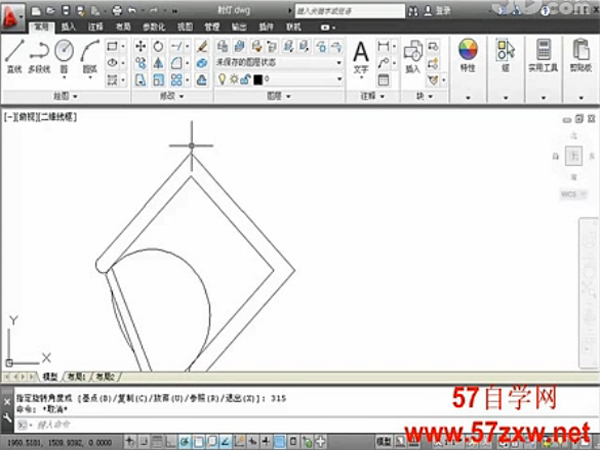Image resolution: width=600 pixels, height=450 pixels.
Task: Select the Copy tool in 修改 panel
Action: pyautogui.click(x=140, y=63)
